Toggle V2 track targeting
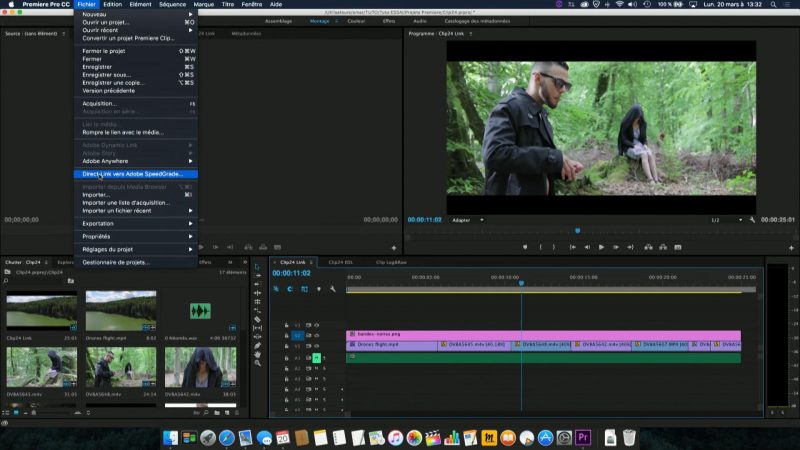The height and width of the screenshot is (450, 800). tap(297, 336)
